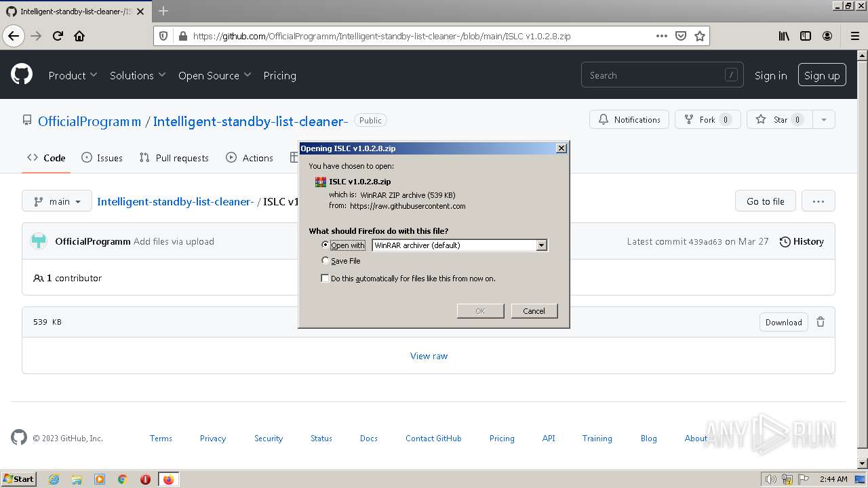Open the footer Terms link

pyautogui.click(x=161, y=439)
